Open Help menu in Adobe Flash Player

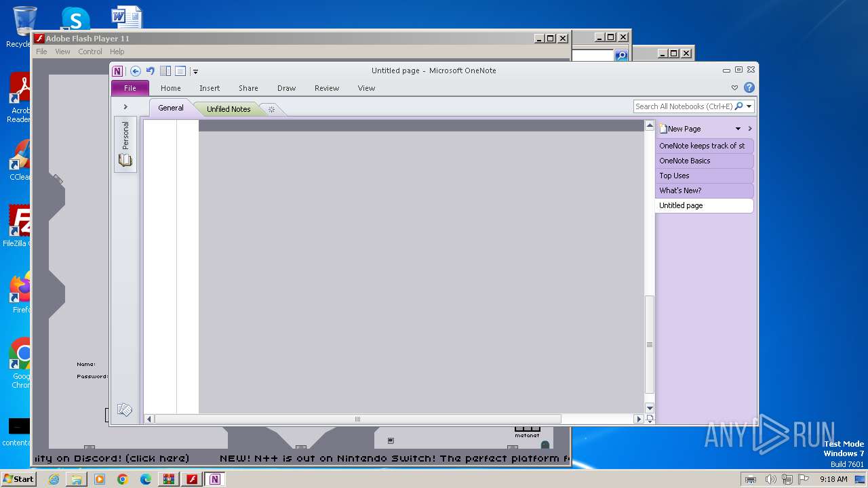click(x=117, y=52)
